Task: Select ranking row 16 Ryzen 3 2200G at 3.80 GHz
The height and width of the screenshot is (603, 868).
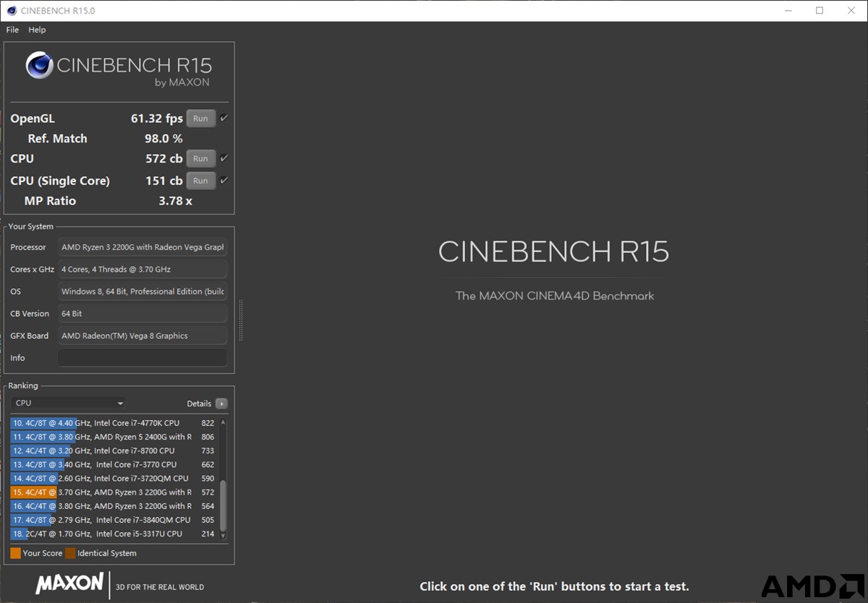Action: tap(114, 506)
